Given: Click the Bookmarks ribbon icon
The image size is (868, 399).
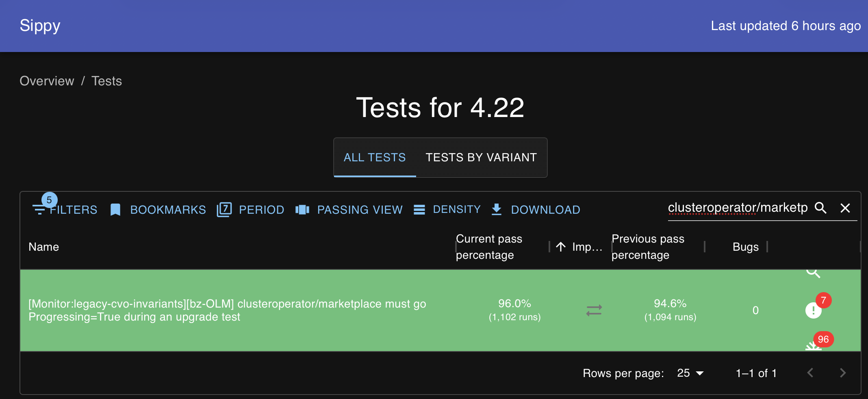Looking at the screenshot, I should pos(115,210).
